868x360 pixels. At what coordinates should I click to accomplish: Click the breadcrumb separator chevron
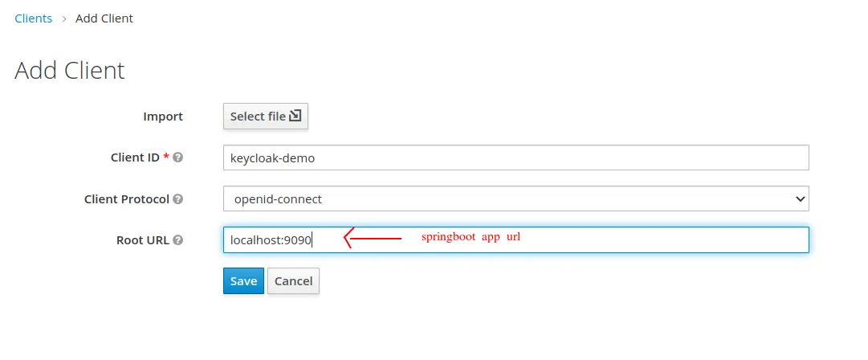(x=64, y=18)
